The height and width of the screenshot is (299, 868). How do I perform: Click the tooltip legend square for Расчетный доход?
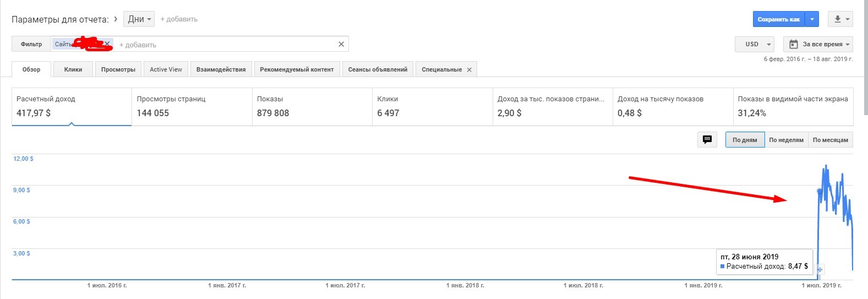click(723, 267)
